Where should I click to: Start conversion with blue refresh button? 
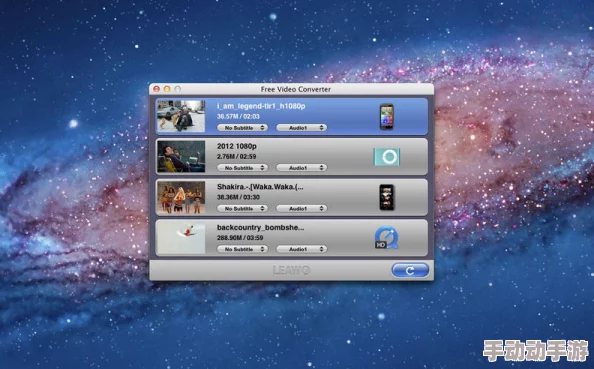(x=410, y=270)
